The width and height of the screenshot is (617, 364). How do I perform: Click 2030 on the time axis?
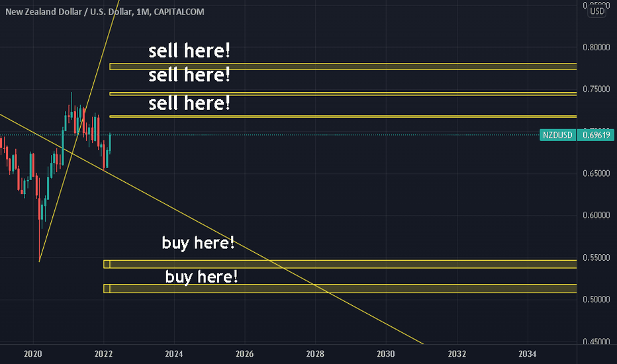tap(385, 354)
